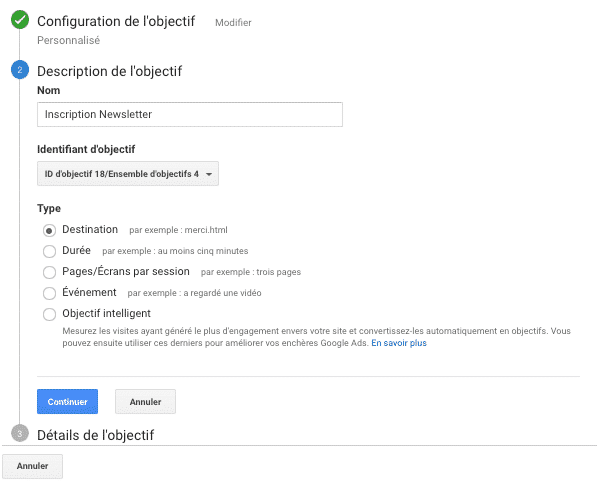Expand the Détails de l'objectif section
605x485 pixels.
tap(96, 435)
